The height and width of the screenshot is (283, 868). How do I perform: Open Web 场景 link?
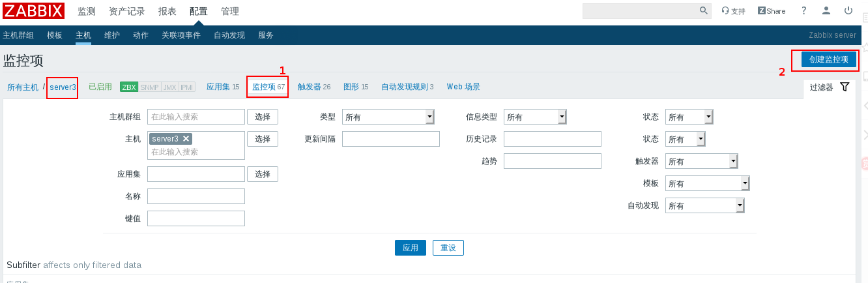pos(463,87)
